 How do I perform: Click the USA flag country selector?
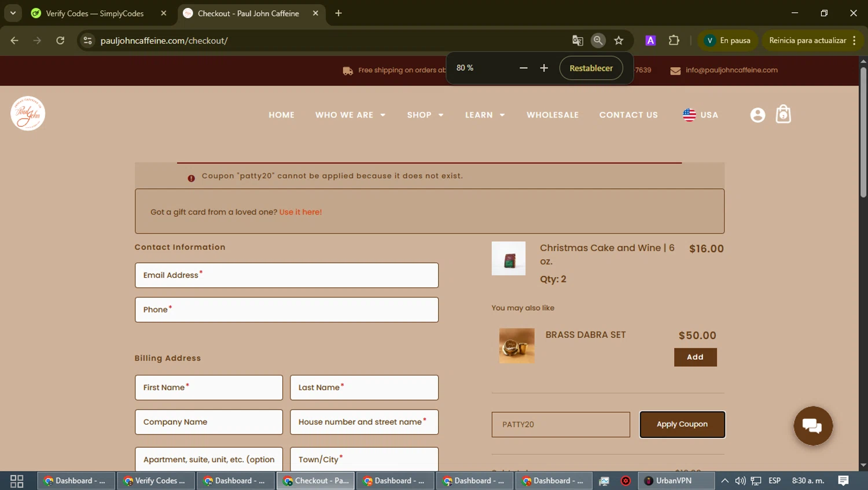[x=700, y=115]
